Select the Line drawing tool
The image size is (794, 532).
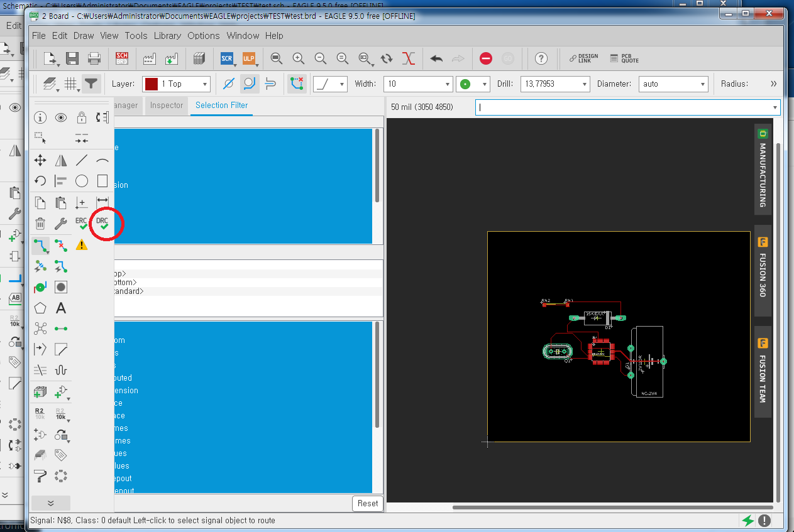82,160
